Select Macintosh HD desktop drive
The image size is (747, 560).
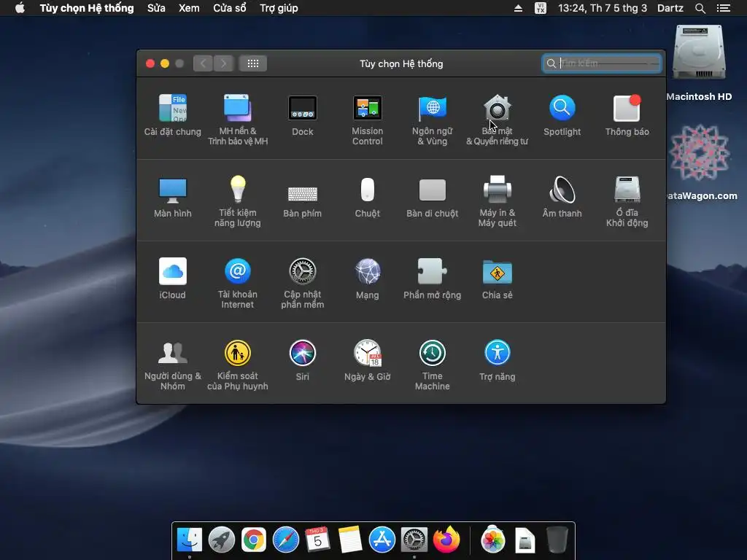699,63
